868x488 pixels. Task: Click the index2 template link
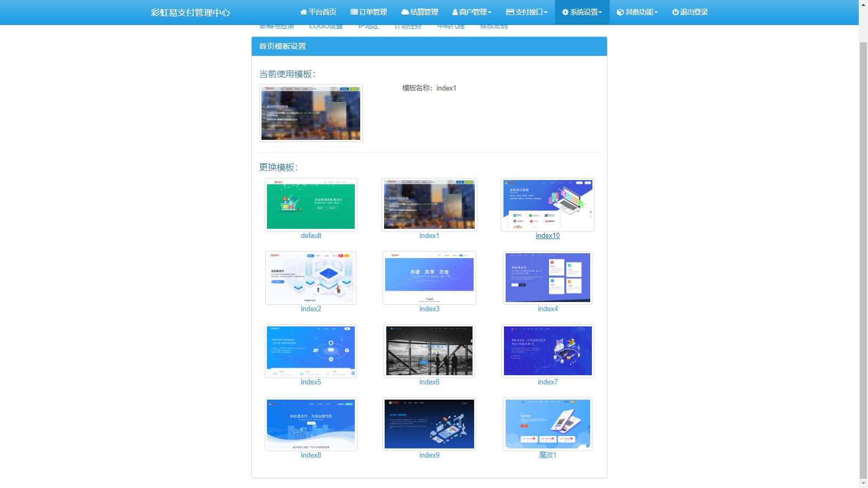[311, 309]
